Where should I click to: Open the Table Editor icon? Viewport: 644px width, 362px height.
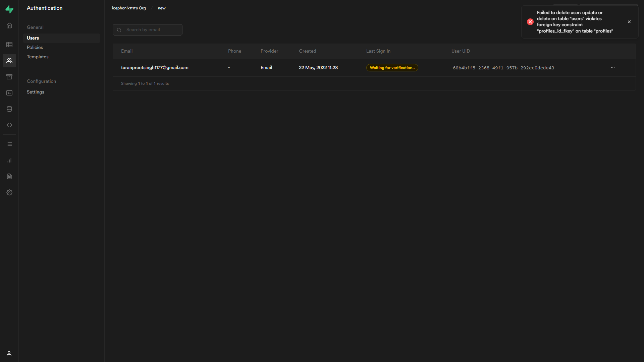9,45
